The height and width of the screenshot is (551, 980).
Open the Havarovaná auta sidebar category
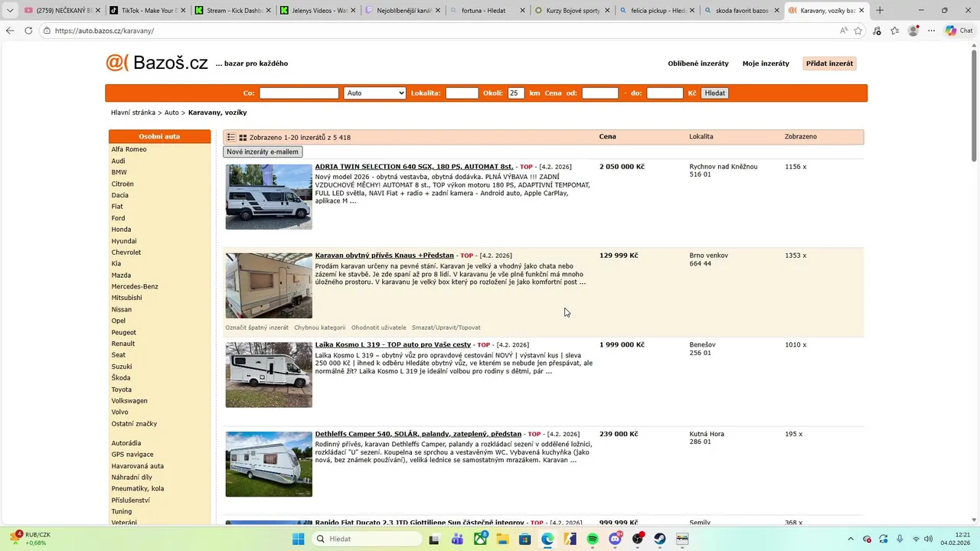[x=138, y=466]
